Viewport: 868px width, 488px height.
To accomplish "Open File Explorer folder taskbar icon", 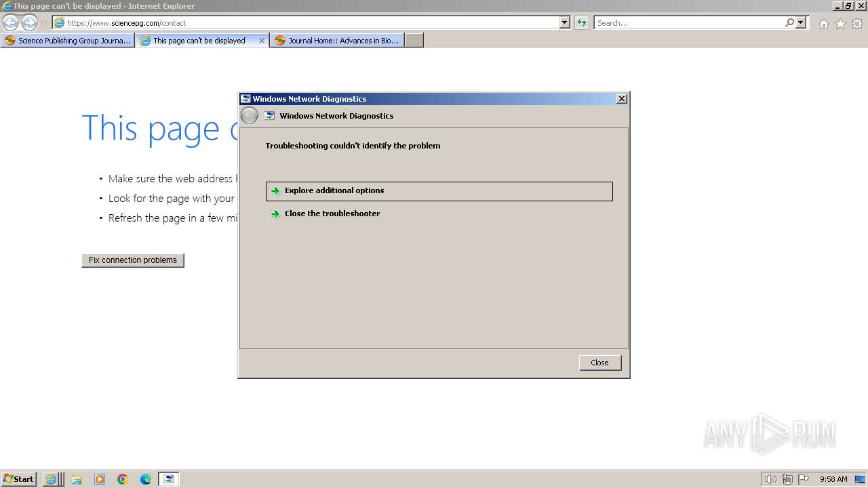I will pos(77,479).
